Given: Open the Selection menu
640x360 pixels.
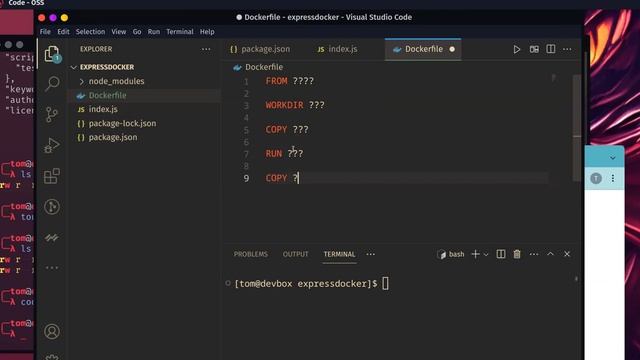Looking at the screenshot, I should 90,32.
